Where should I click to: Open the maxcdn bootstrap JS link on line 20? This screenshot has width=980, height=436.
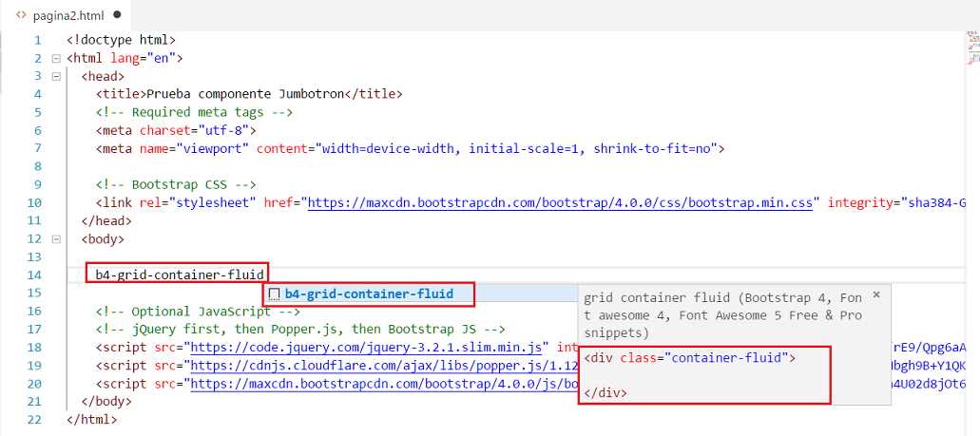point(384,383)
